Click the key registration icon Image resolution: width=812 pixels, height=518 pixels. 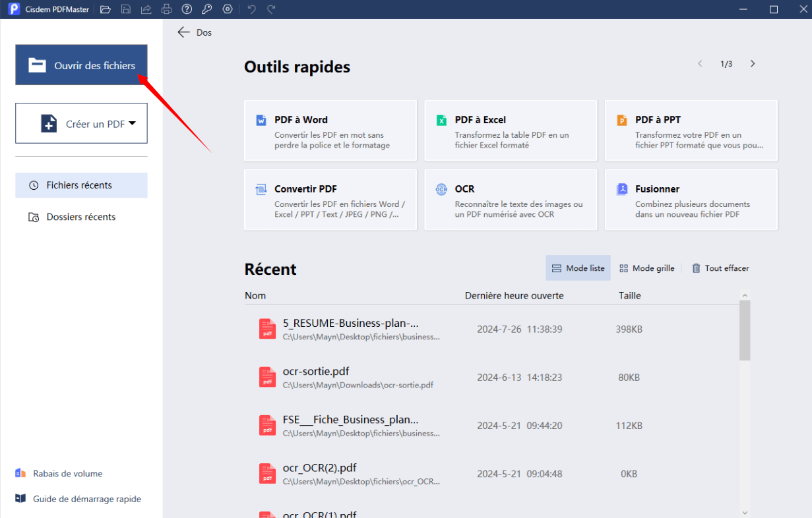pos(207,9)
